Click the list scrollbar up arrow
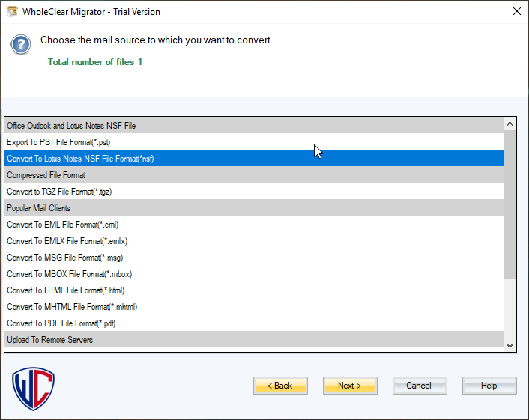Image resolution: width=529 pixels, height=420 pixels. click(510, 124)
